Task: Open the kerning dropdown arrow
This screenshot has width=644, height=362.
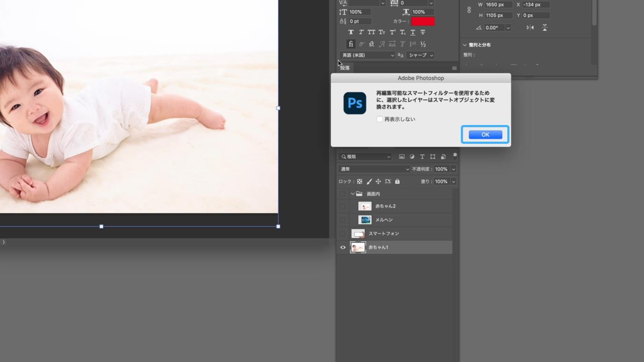Action: click(x=383, y=3)
